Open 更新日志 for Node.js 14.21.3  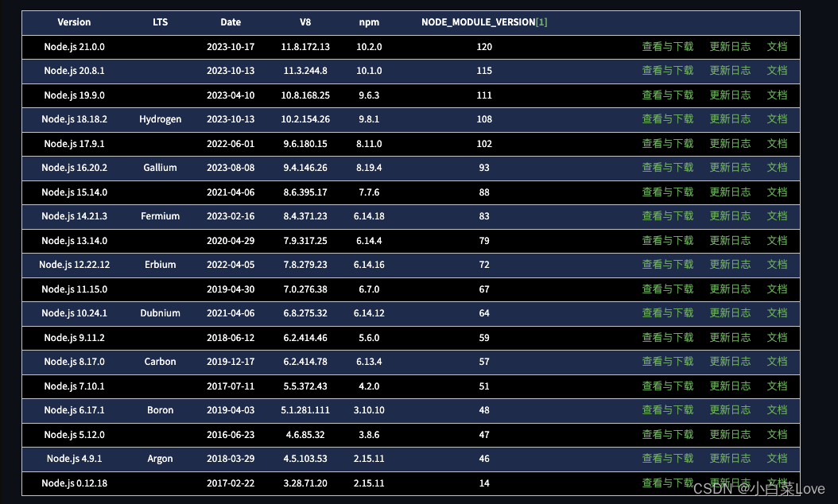730,216
